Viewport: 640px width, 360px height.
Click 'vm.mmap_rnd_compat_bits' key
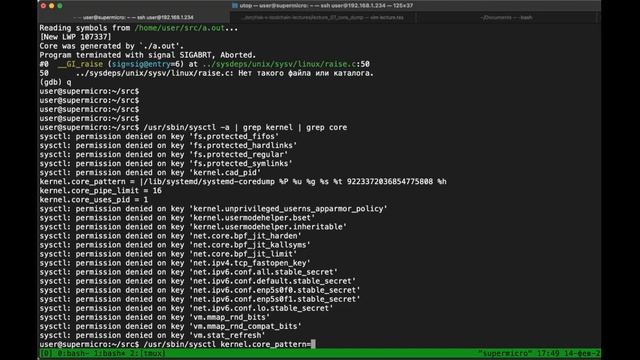click(245, 326)
